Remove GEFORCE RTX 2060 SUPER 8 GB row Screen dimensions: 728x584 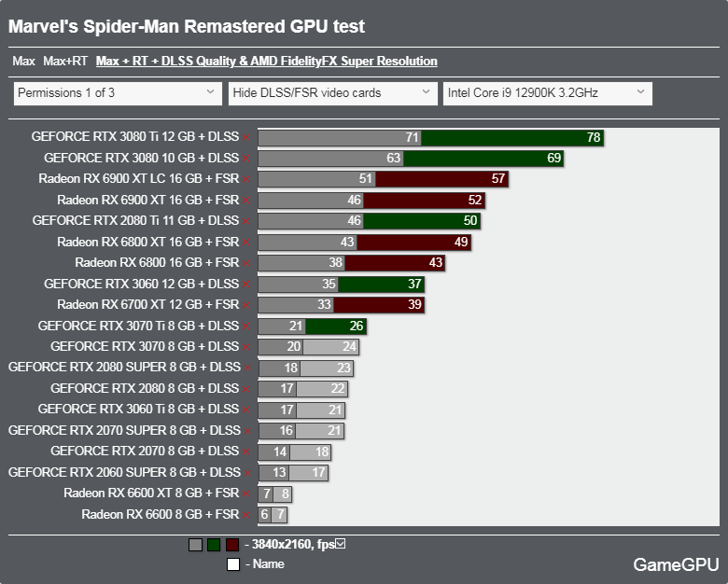click(247, 473)
